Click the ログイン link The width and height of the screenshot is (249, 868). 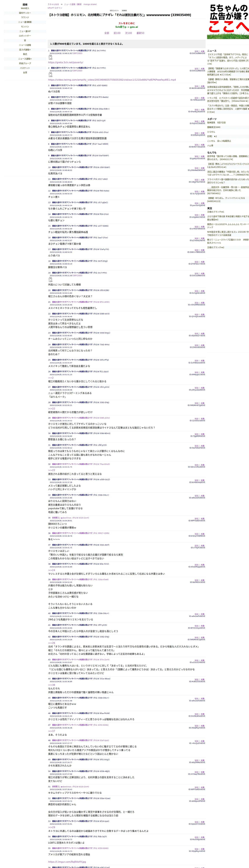pyautogui.click(x=58, y=8)
